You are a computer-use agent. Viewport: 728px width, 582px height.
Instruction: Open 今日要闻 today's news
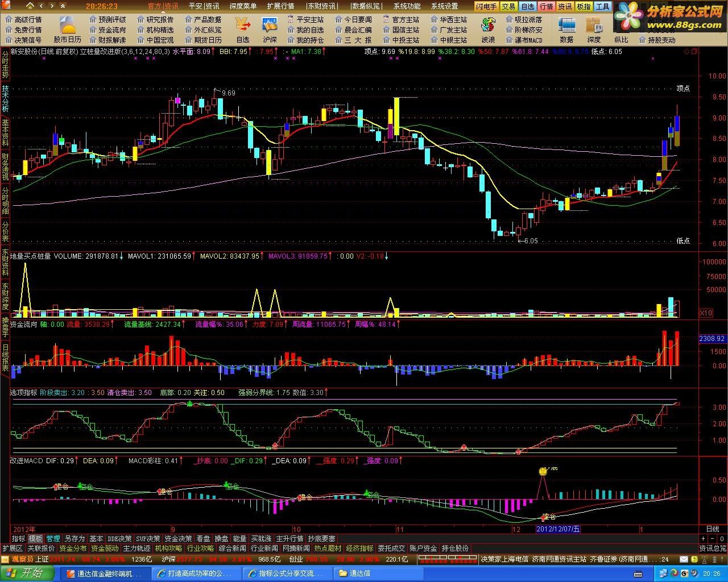coord(353,20)
